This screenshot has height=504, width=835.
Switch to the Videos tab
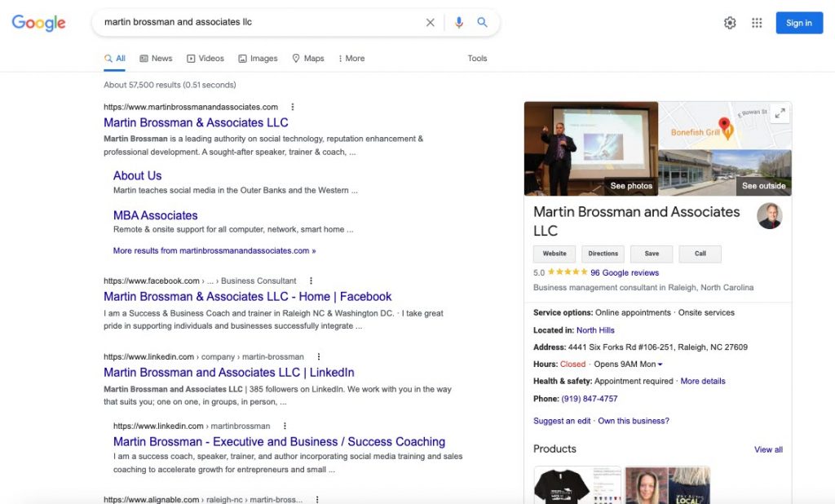coord(205,59)
